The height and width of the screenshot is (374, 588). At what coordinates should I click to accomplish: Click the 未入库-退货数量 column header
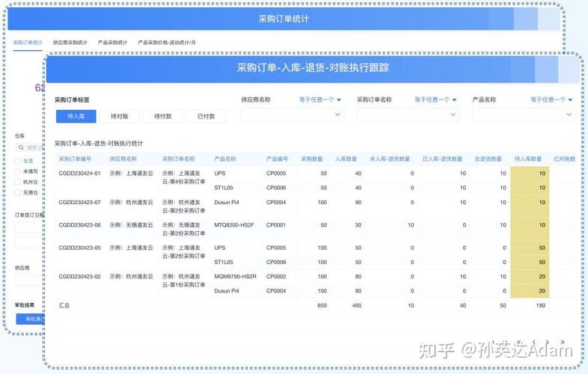tap(390, 159)
